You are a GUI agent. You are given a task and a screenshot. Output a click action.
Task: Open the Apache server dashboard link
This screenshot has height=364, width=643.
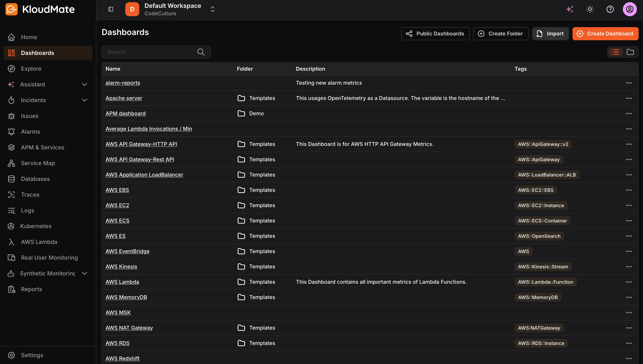124,98
